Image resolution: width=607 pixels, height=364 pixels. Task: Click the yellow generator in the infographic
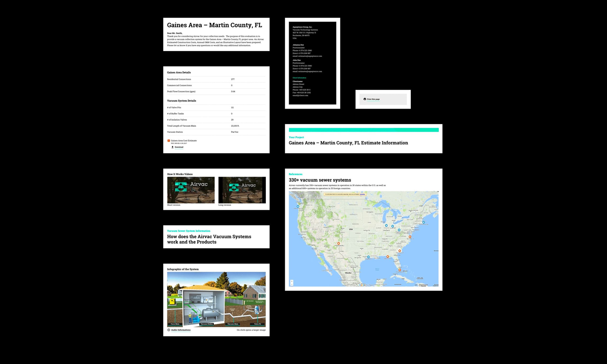(x=172, y=302)
